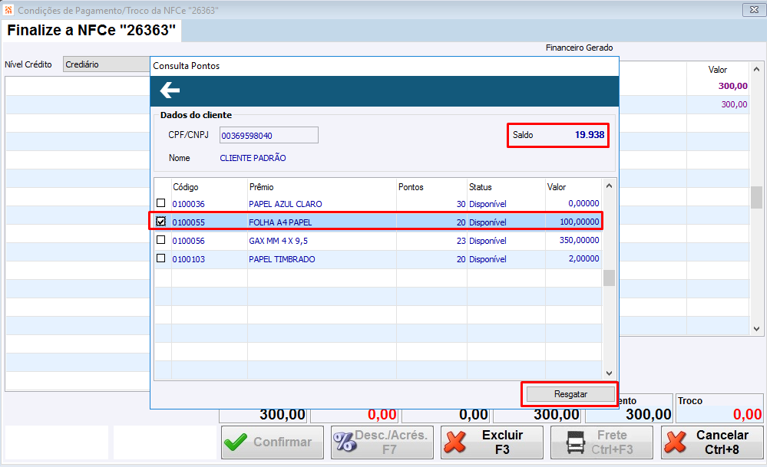Click the Saldo value 19.938
This screenshot has height=467, width=768.
pos(589,135)
